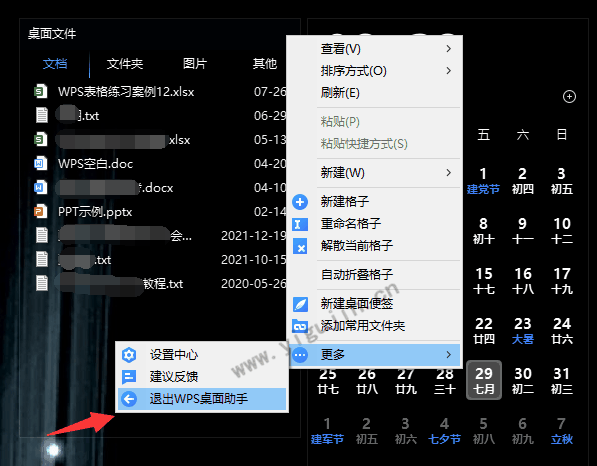The image size is (597, 466).
Task: Expand the 排序方式(O) submenu arrow
Action: [x=449, y=71]
